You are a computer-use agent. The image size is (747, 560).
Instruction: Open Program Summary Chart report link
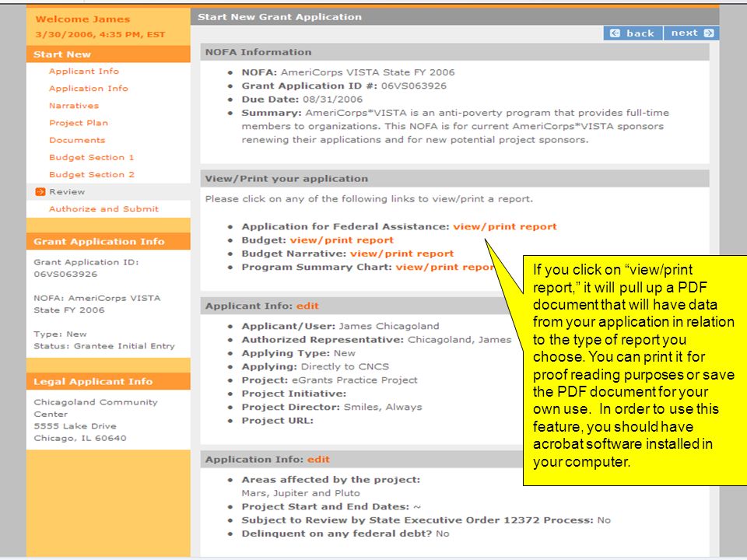point(445,267)
